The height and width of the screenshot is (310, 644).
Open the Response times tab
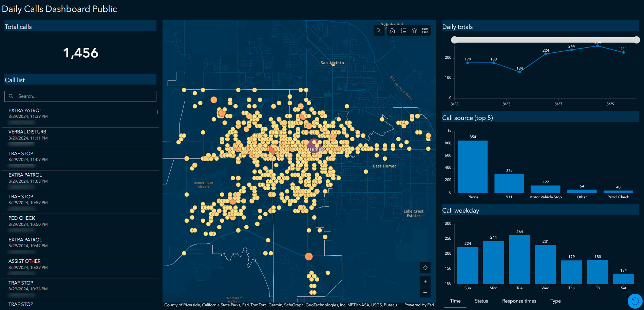[519, 301]
